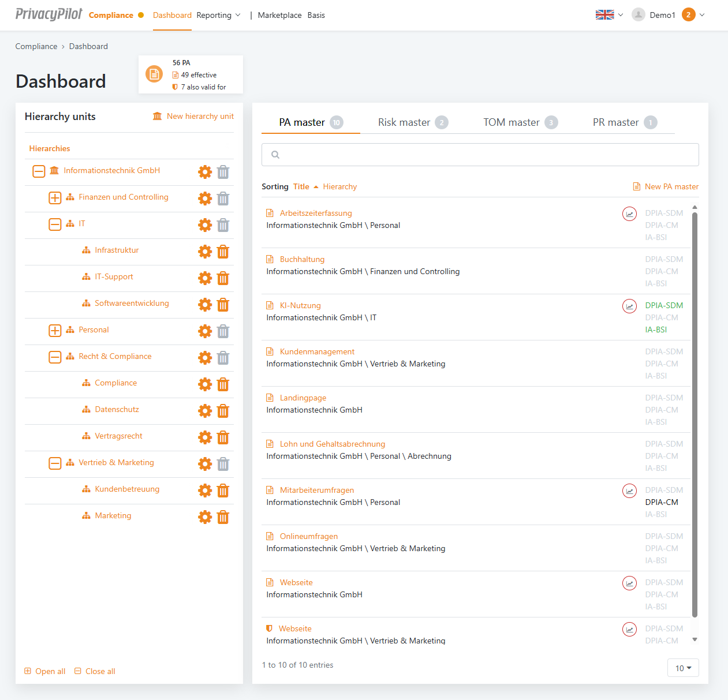Click the orange document PA summary icon
Image resolution: width=728 pixels, height=700 pixels.
(154, 74)
